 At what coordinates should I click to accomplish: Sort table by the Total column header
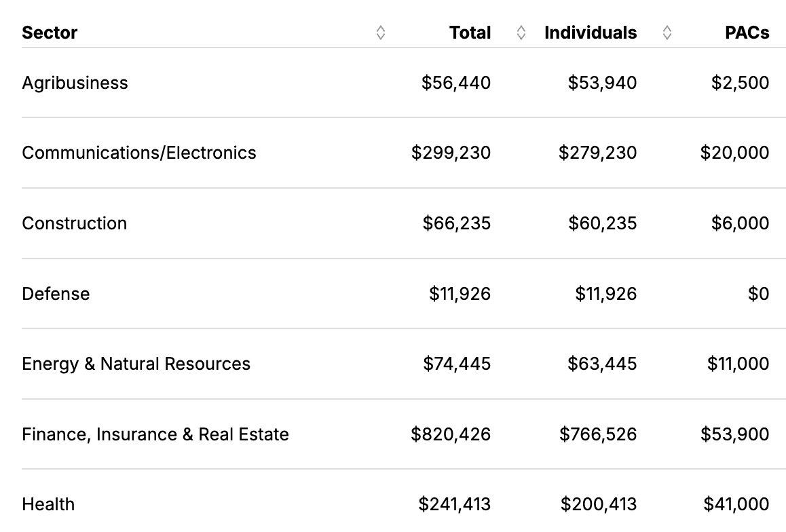[470, 33]
